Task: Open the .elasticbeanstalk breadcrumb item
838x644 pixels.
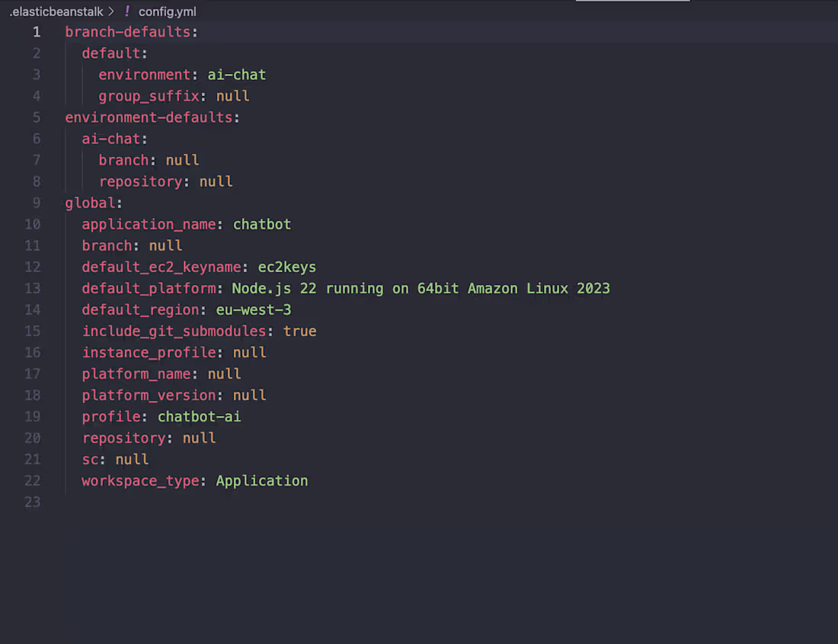Action: (56, 11)
